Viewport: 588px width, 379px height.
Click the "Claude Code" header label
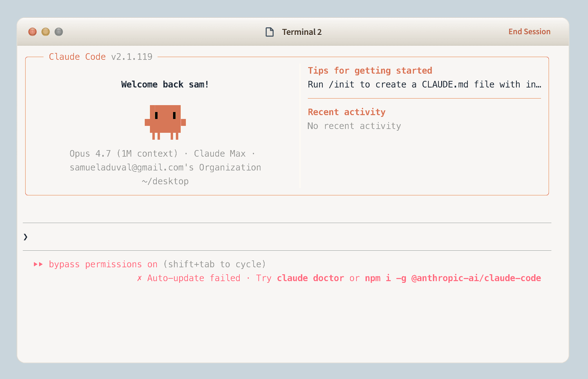tap(77, 57)
